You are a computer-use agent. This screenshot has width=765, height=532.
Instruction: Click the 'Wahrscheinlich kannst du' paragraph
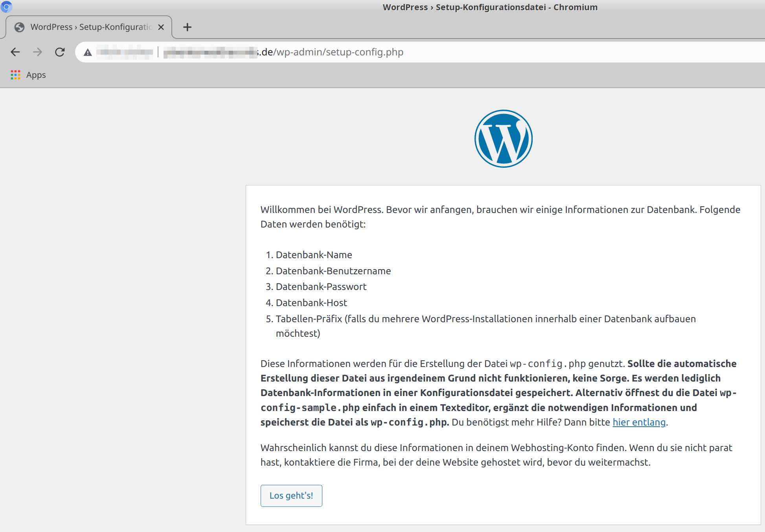[x=497, y=455]
